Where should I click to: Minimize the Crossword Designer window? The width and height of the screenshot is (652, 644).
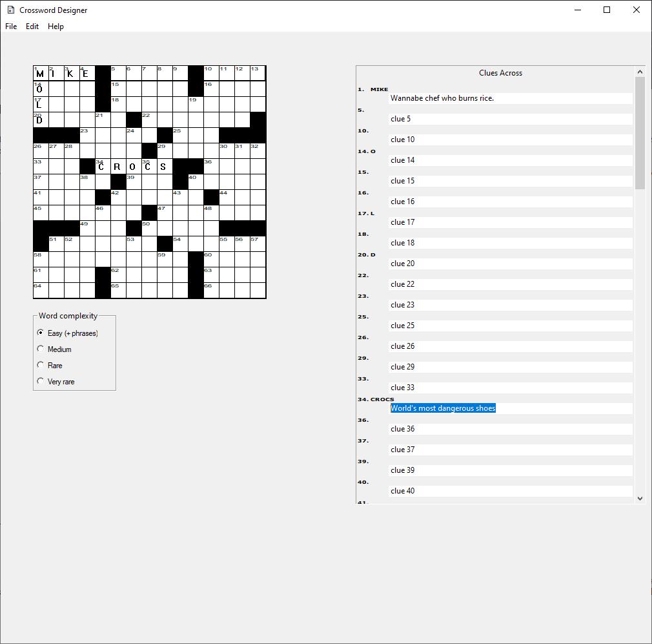(578, 10)
